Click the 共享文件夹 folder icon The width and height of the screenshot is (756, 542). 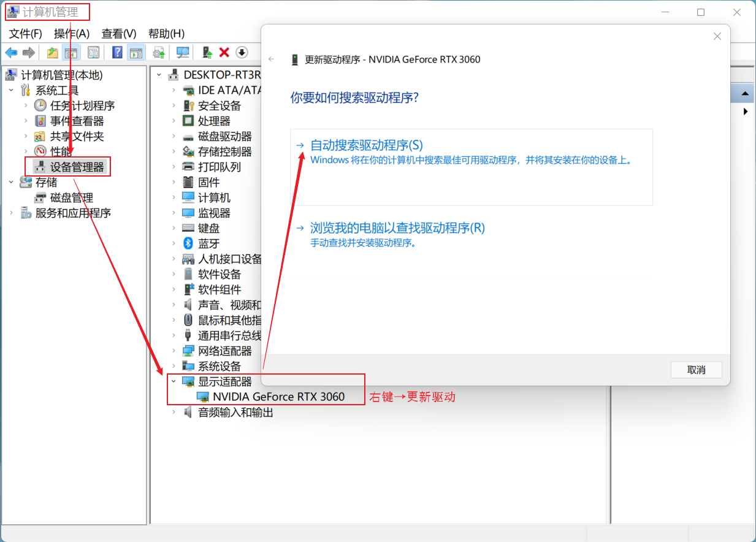pyautogui.click(x=40, y=136)
